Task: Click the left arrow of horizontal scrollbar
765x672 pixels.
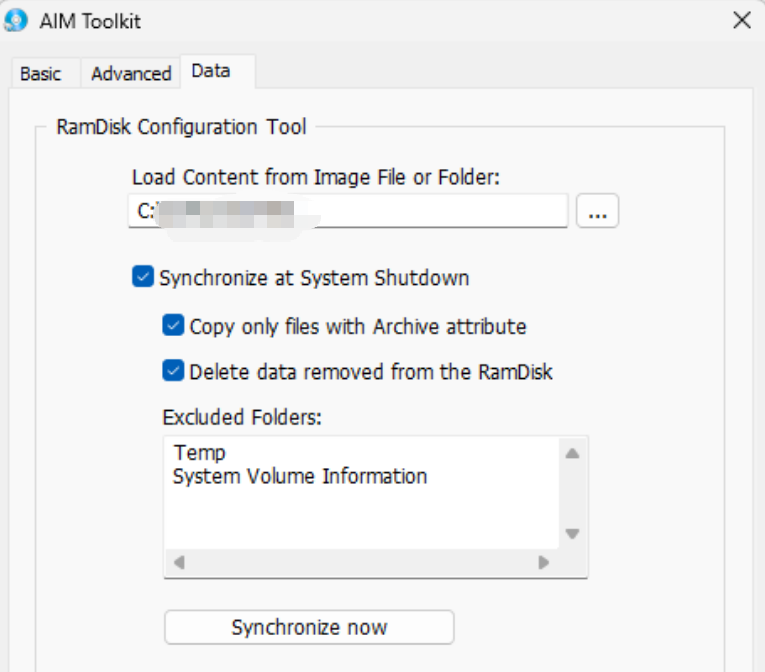Action: pos(179,563)
